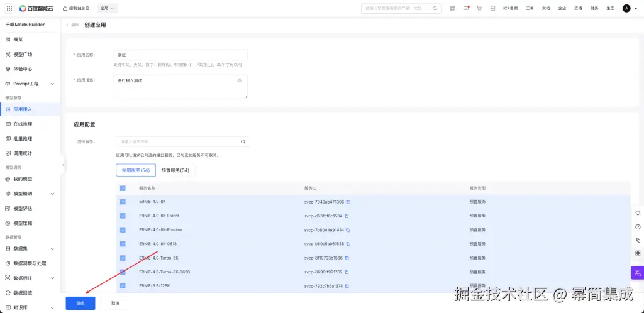Click the 应用名称 input field

coord(180,55)
